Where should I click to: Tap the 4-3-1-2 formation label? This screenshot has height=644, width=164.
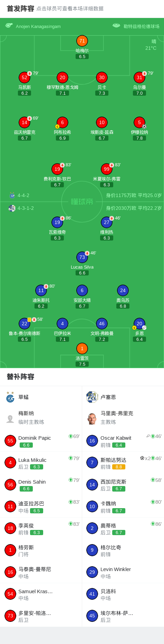pos(26,208)
